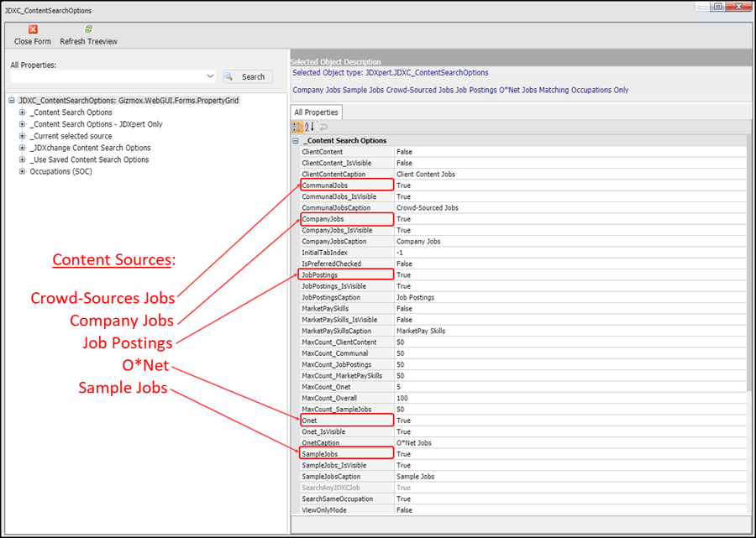
Task: Click inside the All Properties search field
Action: pyautogui.click(x=108, y=76)
